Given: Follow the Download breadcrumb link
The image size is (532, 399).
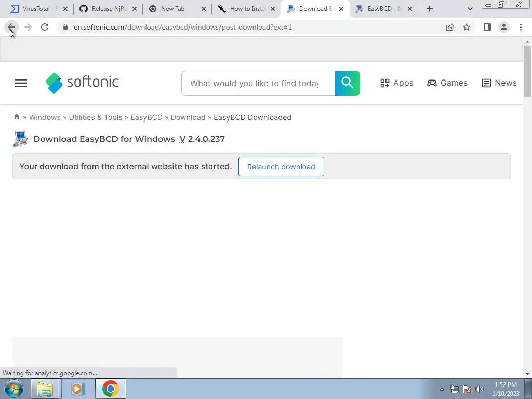Looking at the screenshot, I should click(188, 117).
